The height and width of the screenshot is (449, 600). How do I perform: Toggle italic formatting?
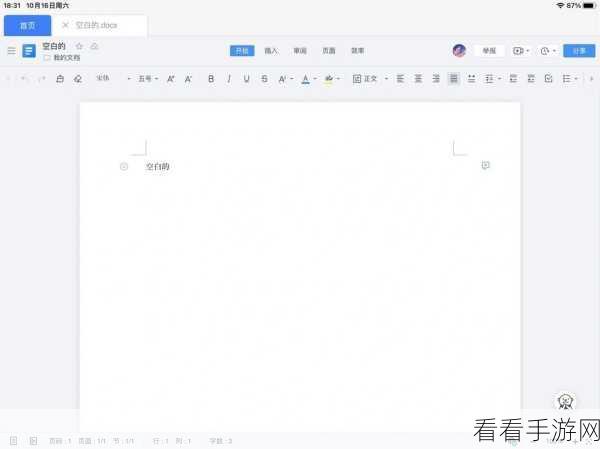click(229, 79)
